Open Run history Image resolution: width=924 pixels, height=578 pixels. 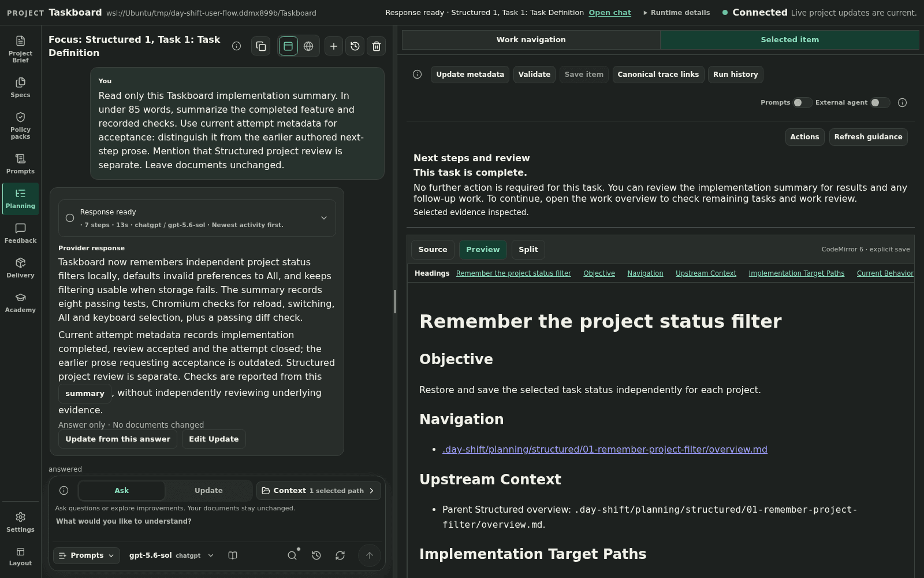pos(736,75)
